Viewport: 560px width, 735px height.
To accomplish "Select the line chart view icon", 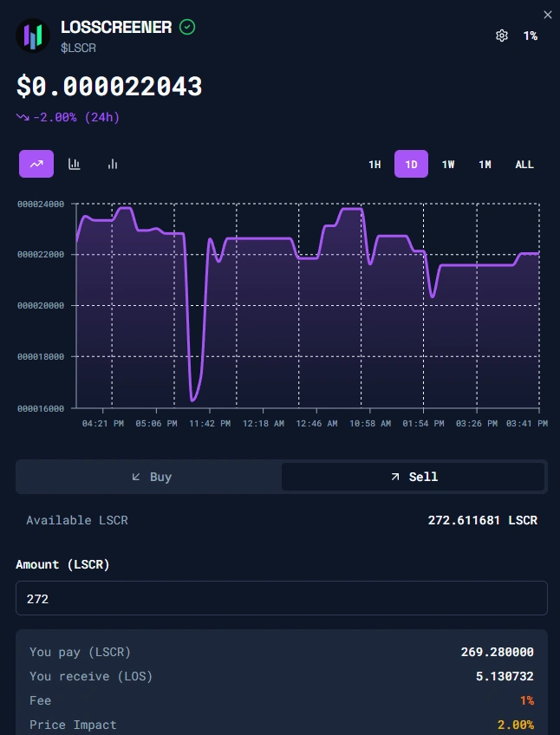I will click(x=36, y=164).
